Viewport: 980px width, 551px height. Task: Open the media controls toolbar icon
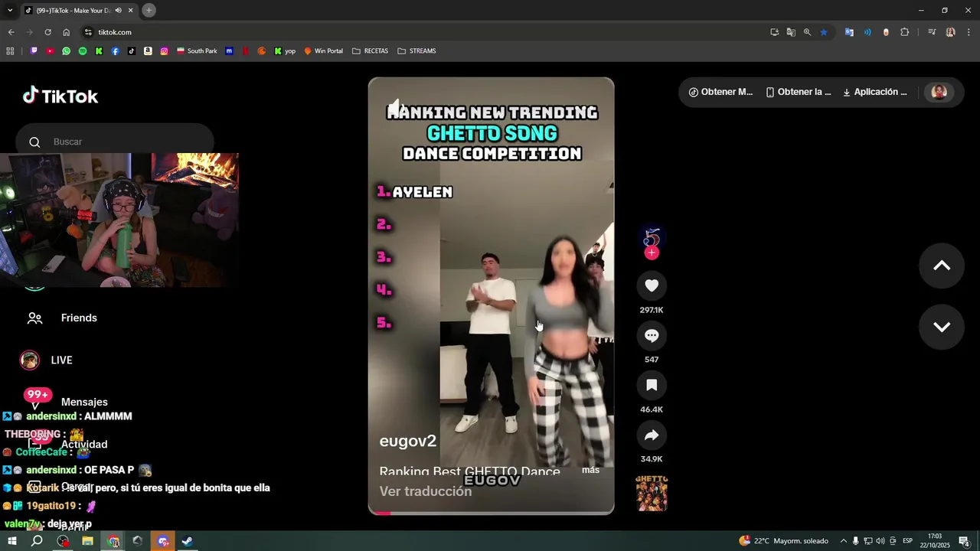[932, 32]
